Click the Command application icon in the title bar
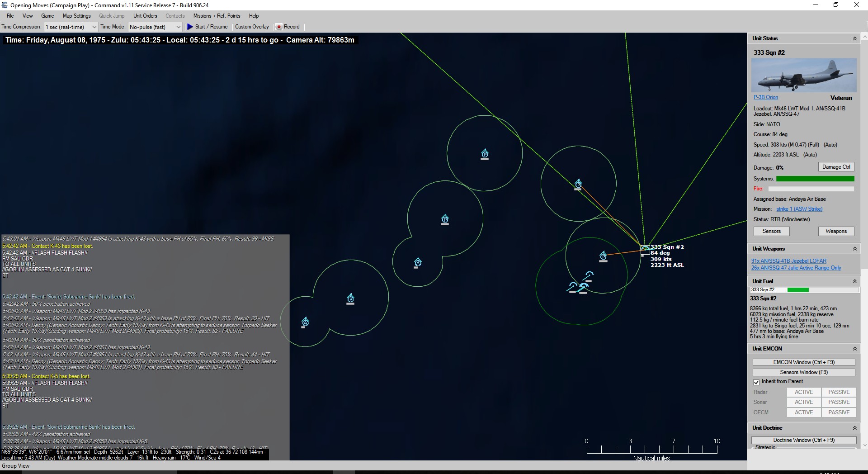This screenshot has width=868, height=474. [x=5, y=5]
